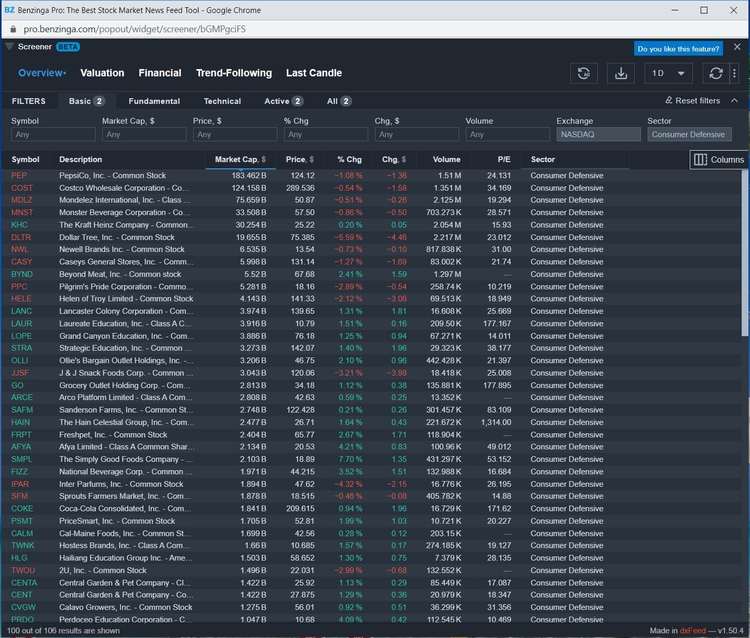This screenshot has width=750, height=638.
Task: Open the Last Candle tab
Action: point(314,73)
